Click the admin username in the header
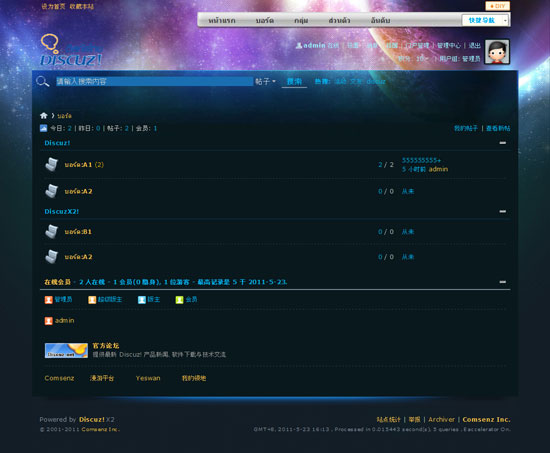This screenshot has height=453, width=550. tap(314, 45)
